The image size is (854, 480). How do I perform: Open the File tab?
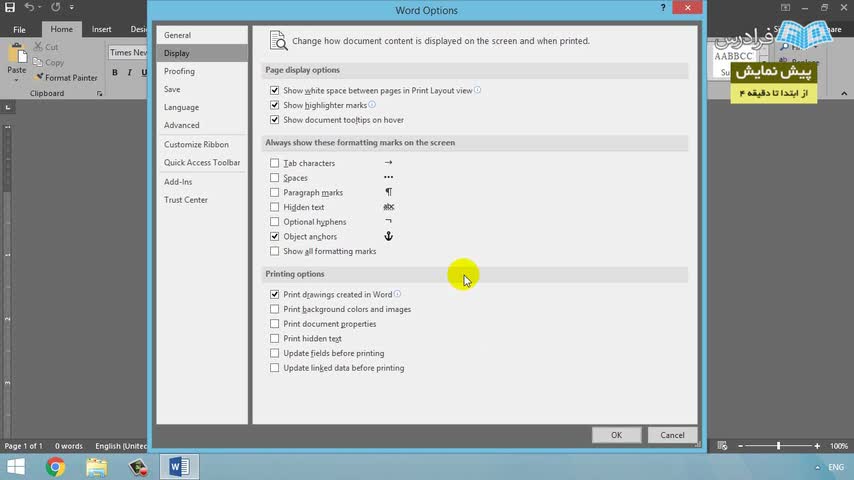(x=19, y=29)
